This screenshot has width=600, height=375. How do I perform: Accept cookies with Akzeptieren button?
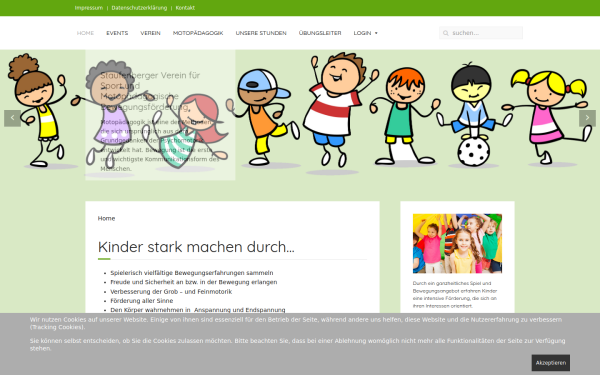pos(551,363)
